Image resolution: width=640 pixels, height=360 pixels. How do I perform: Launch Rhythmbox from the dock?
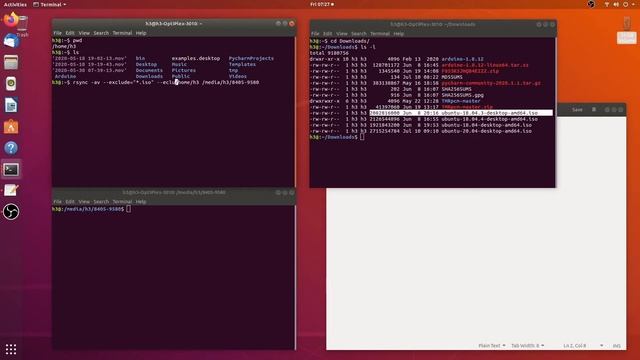tap(11, 84)
